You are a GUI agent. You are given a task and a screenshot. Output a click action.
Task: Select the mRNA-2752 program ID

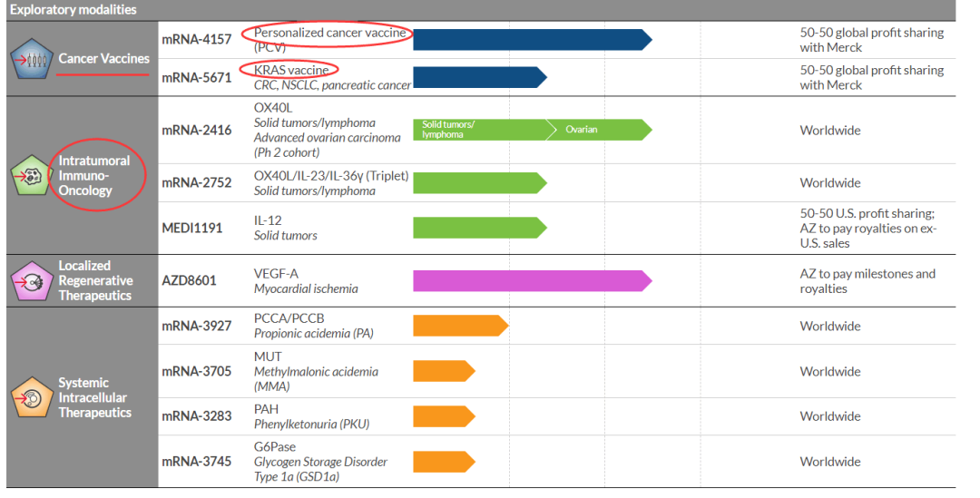coord(196,182)
